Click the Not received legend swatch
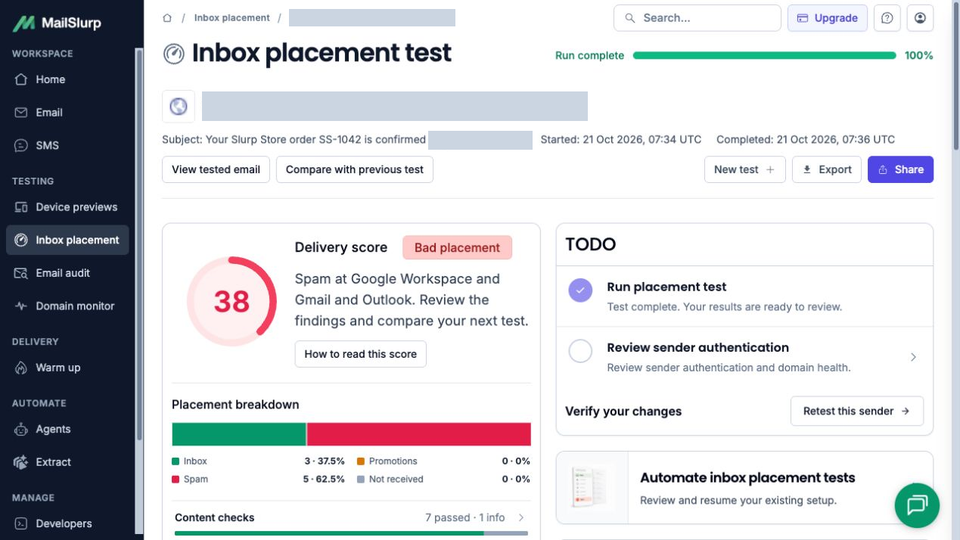Image resolution: width=960 pixels, height=540 pixels. tap(361, 479)
